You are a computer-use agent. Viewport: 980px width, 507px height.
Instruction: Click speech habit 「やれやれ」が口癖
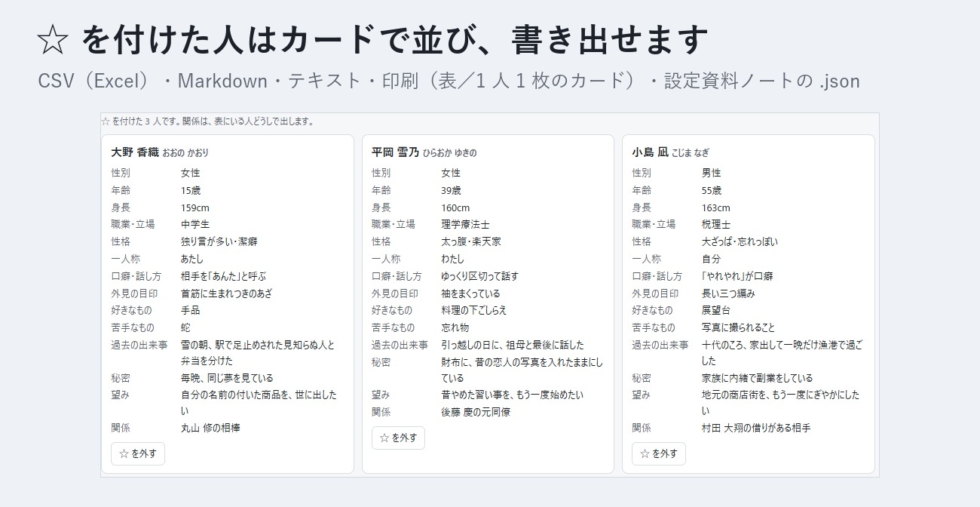[737, 276]
